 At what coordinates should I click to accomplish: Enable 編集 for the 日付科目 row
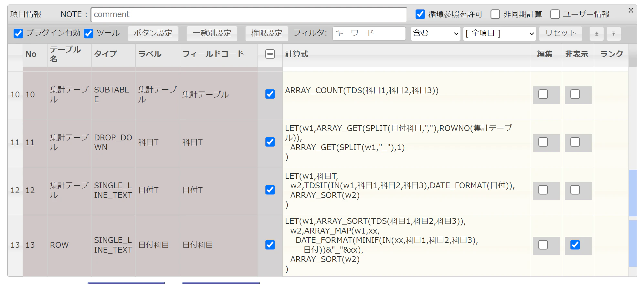pyautogui.click(x=543, y=245)
